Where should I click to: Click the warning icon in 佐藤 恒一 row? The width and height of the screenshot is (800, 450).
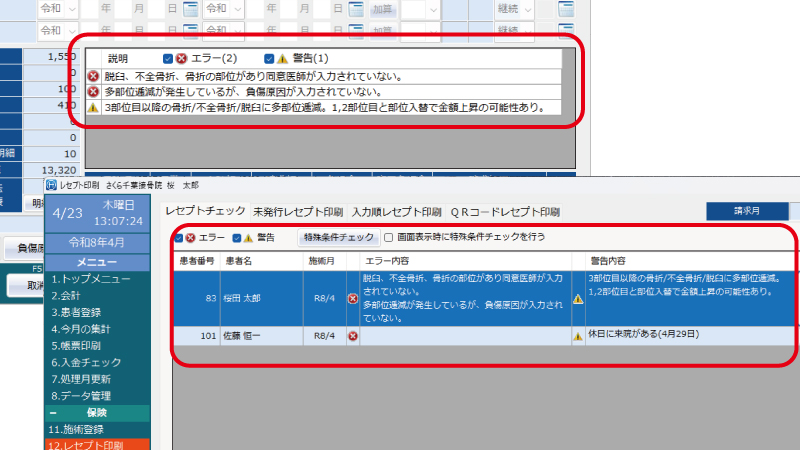[x=578, y=336]
